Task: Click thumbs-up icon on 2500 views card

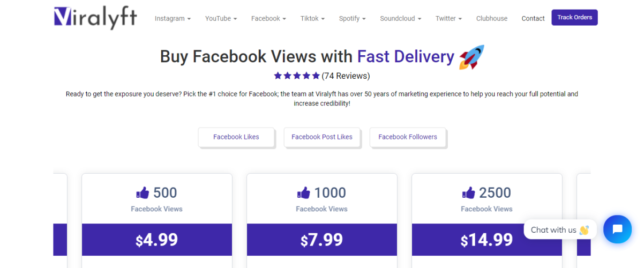Action: tap(468, 193)
